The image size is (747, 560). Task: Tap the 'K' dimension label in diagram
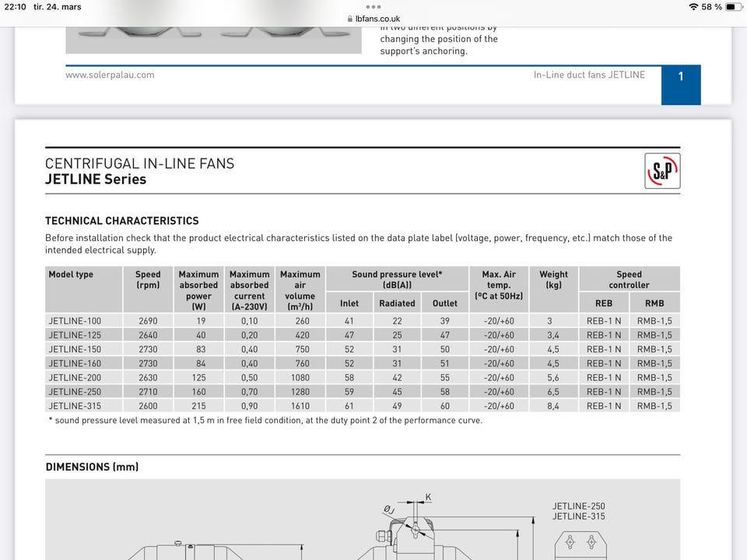coord(428,497)
